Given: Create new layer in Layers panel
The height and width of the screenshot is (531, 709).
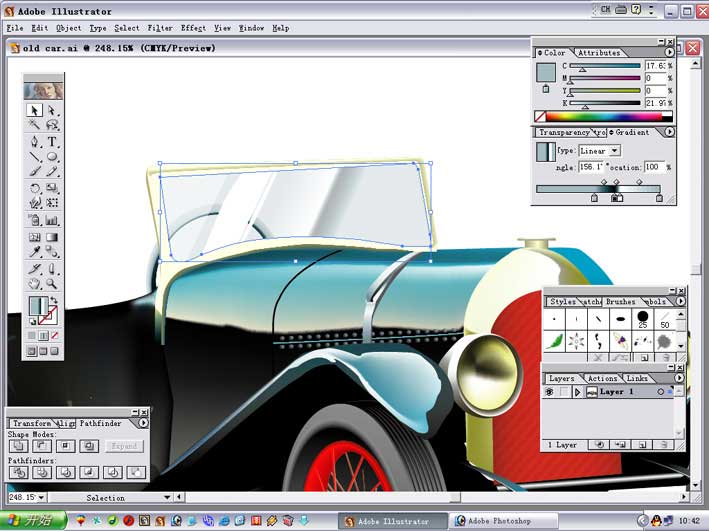Looking at the screenshot, I should click(643, 445).
